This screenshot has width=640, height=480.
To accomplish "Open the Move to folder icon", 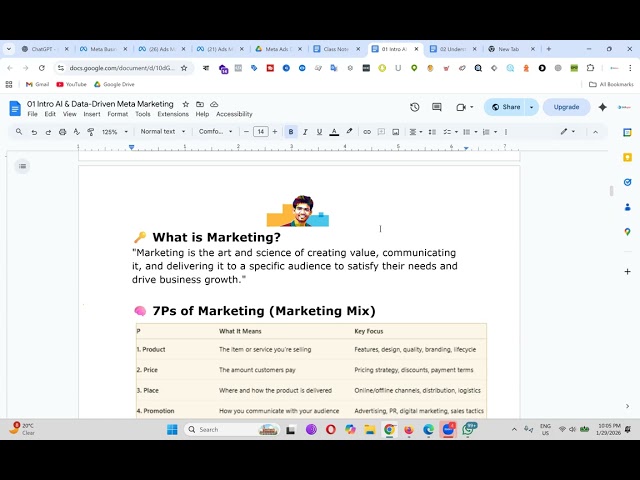I will pos(200,104).
